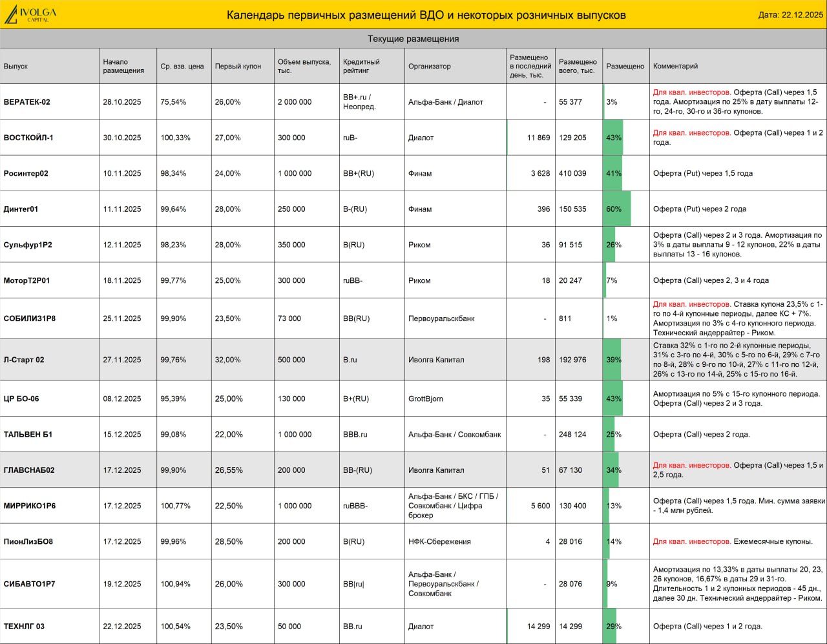Click the calendar title 'Календарь первичных размещений ВДО'
Screen dimensions: 827x644
tap(426, 15)
